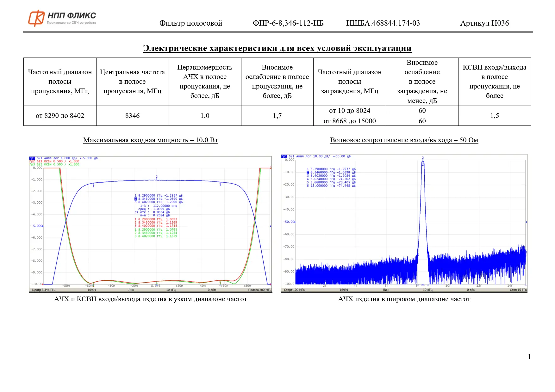
Task: Click the Гр1 trace badge in left chart
Action: 32,158
